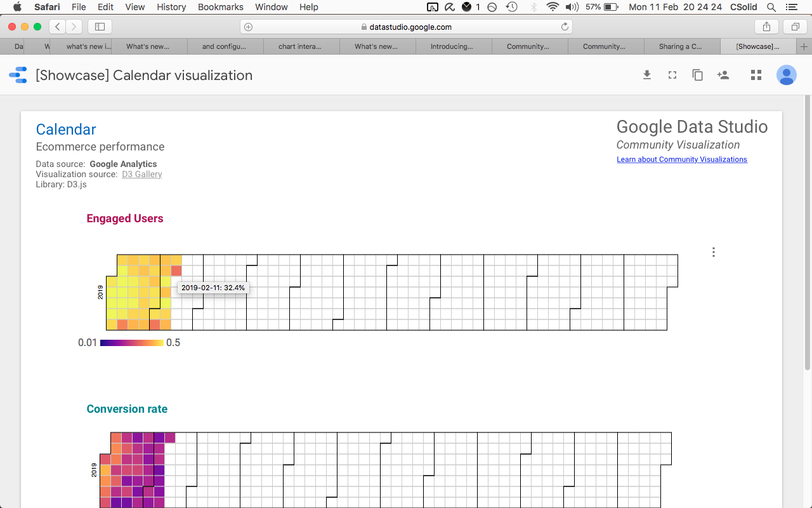Open the Bookmarks menu
The width and height of the screenshot is (812, 508).
pyautogui.click(x=221, y=7)
